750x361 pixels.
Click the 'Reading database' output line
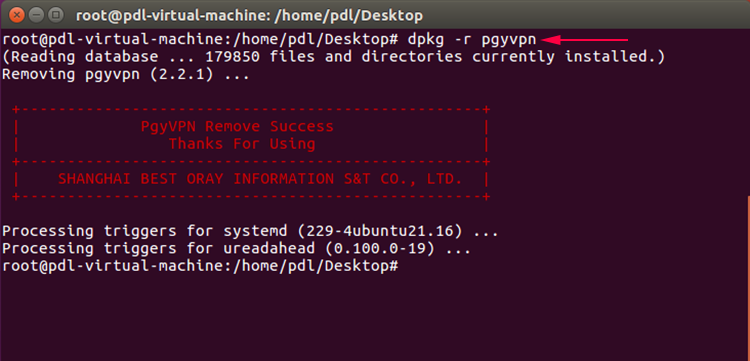click(333, 57)
